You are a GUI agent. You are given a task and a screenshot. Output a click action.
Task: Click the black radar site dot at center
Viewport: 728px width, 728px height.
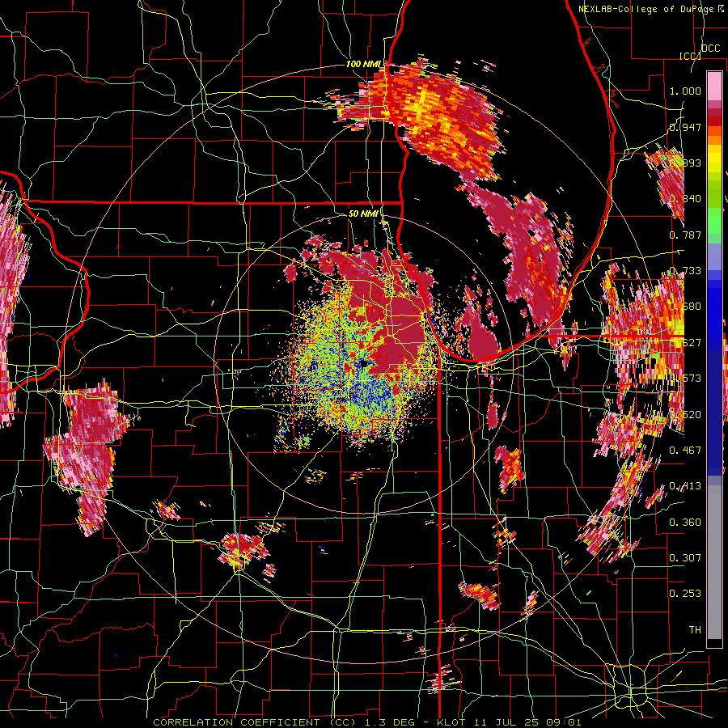362,363
